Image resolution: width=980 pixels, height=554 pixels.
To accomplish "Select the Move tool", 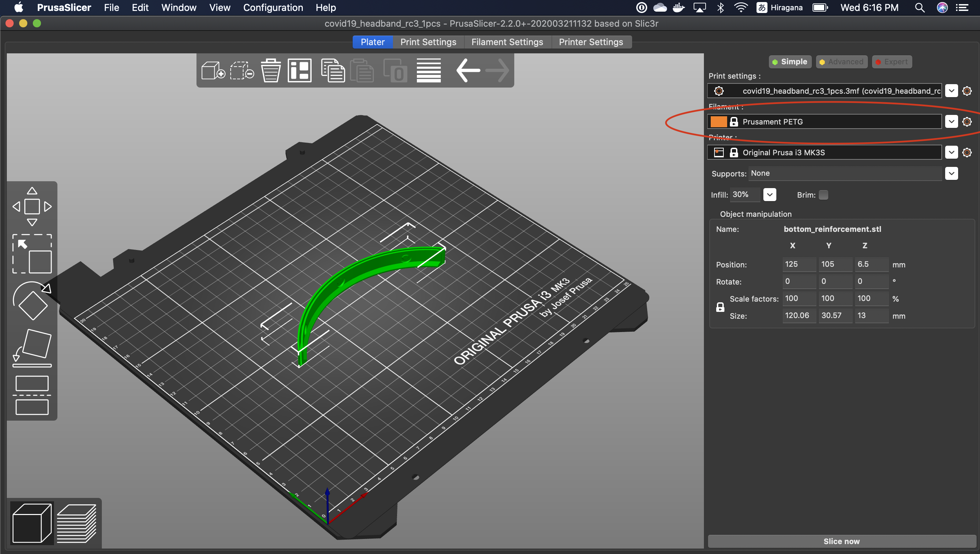I will (32, 207).
